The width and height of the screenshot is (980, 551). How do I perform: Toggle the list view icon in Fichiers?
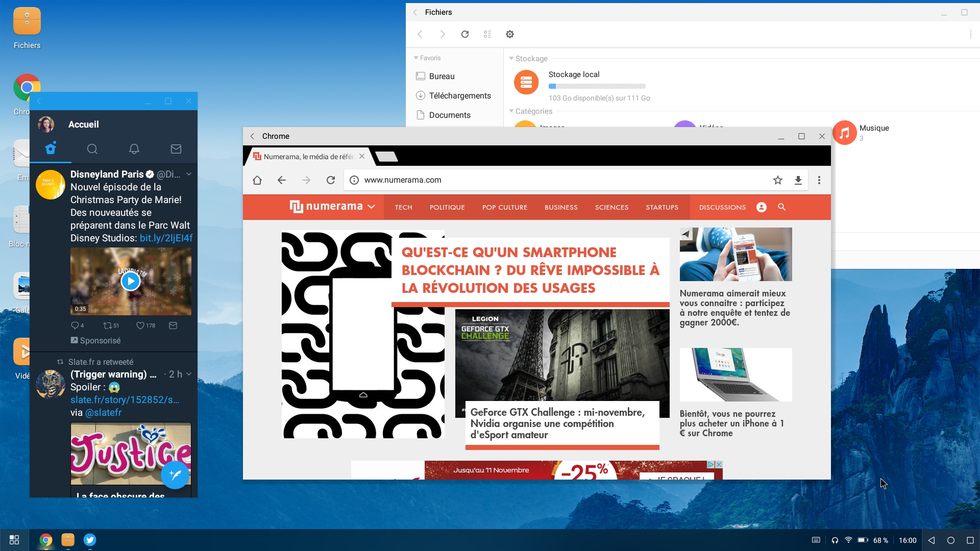(x=487, y=34)
